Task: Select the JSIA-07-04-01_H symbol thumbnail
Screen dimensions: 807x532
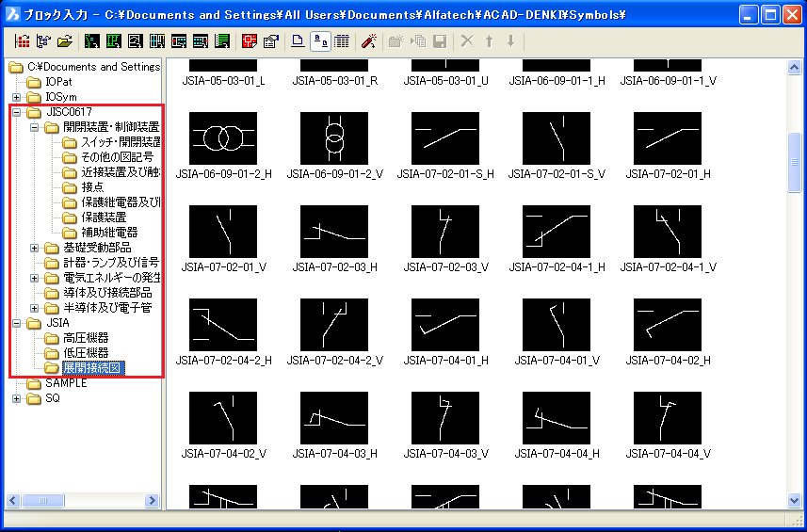Action: (x=445, y=325)
